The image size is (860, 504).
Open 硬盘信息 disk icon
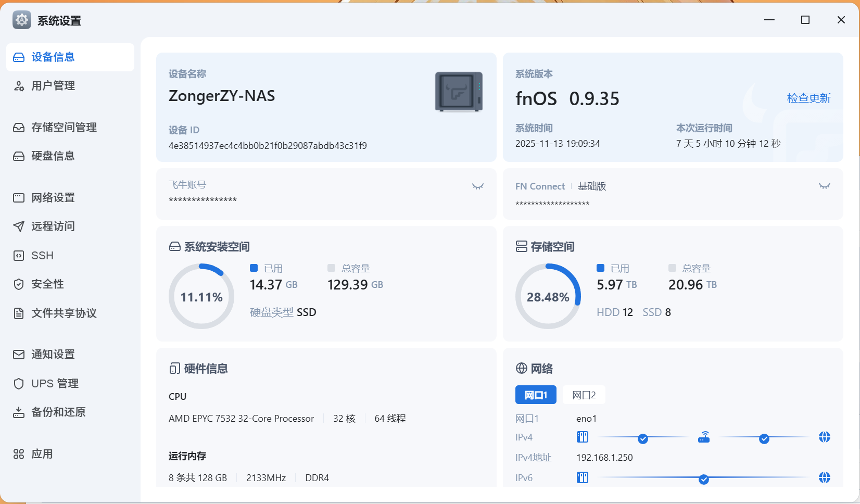click(19, 156)
